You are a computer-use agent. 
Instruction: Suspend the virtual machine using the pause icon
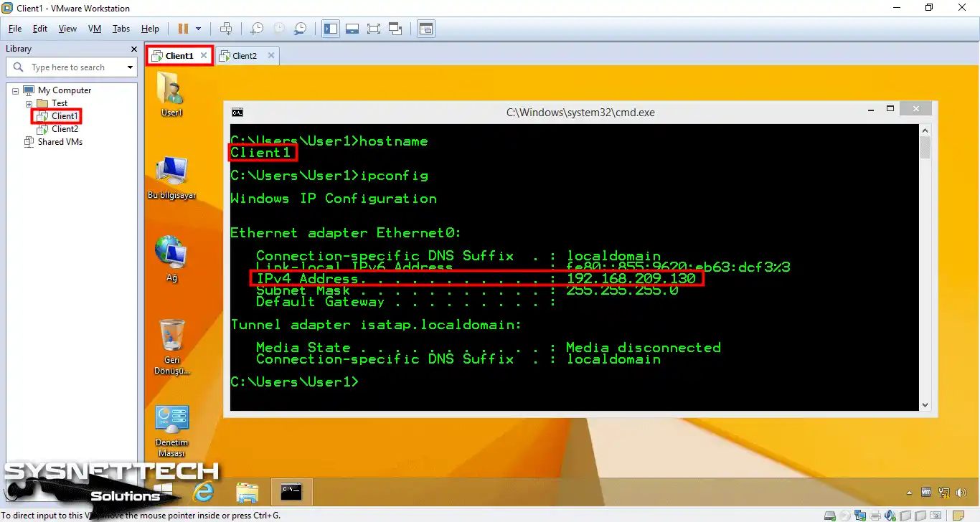coord(183,29)
